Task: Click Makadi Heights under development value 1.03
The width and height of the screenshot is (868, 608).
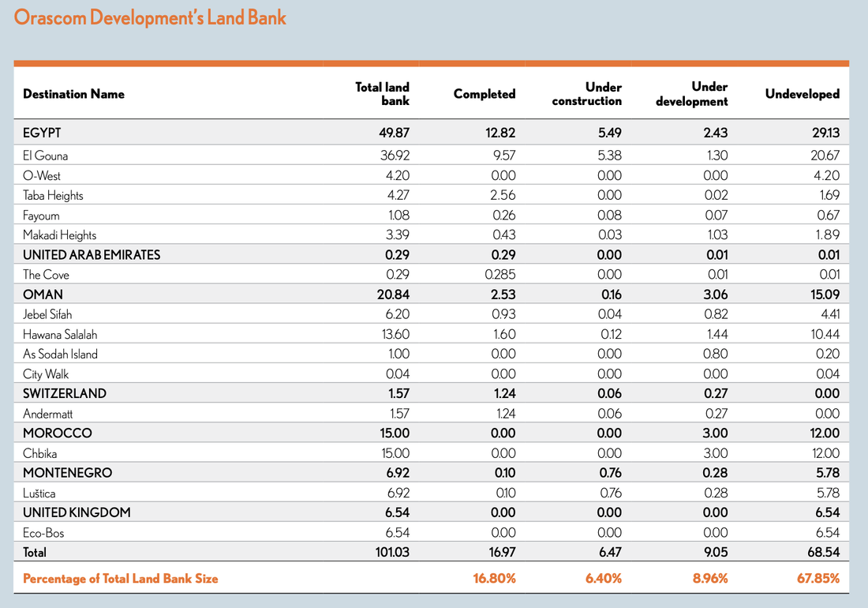Action: click(717, 235)
